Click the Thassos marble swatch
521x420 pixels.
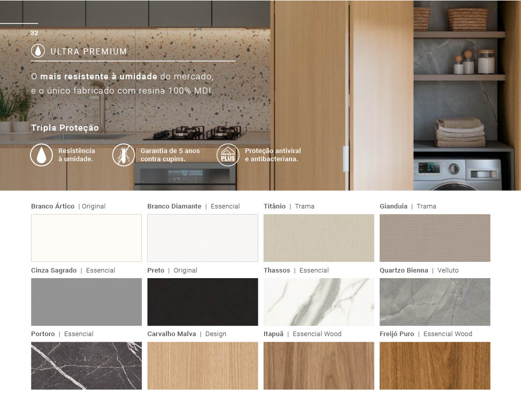tap(319, 302)
